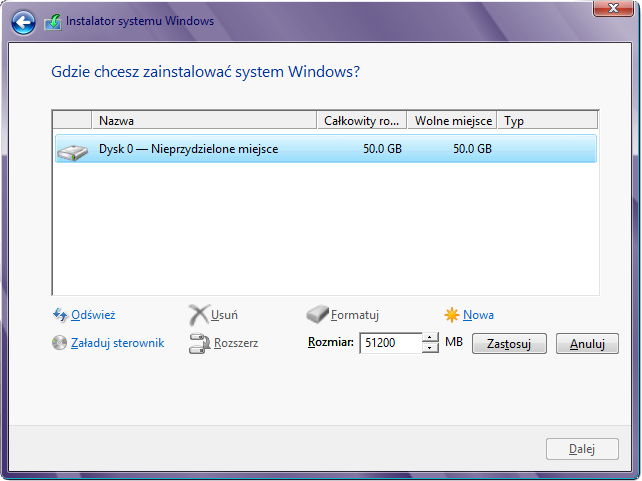Increase the size with the up spinner arrow
The height and width of the screenshot is (481, 642).
(430, 337)
